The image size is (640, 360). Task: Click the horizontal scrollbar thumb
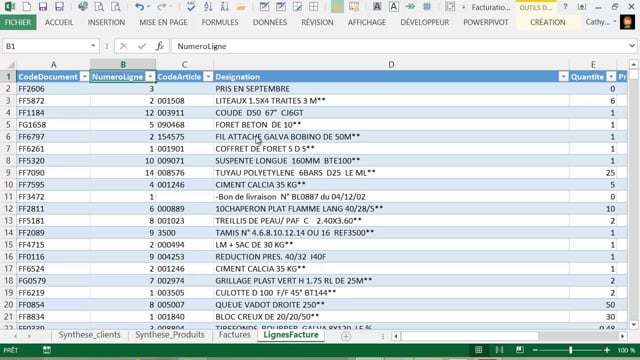[x=470, y=336]
